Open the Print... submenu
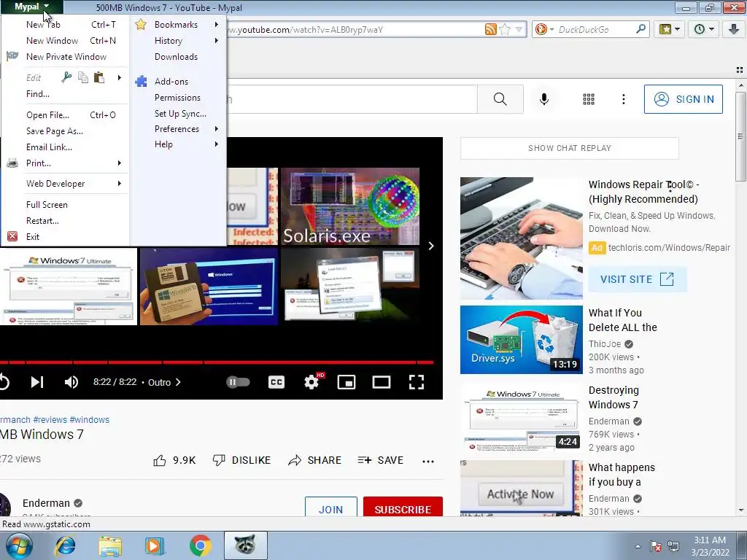The width and height of the screenshot is (747, 560). (66, 163)
